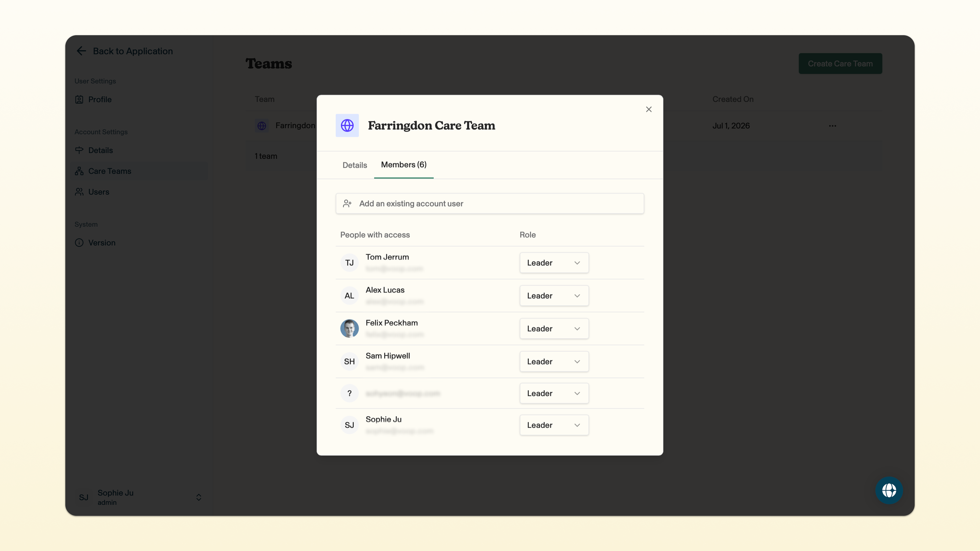Open Tom Jerrum's Leader role dropdown
This screenshot has height=551, width=980.
click(554, 263)
